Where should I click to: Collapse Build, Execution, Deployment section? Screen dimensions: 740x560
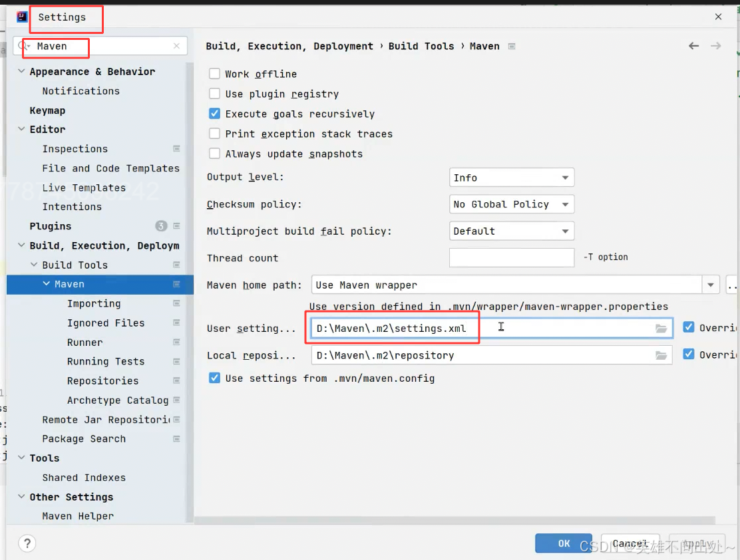[21, 245]
